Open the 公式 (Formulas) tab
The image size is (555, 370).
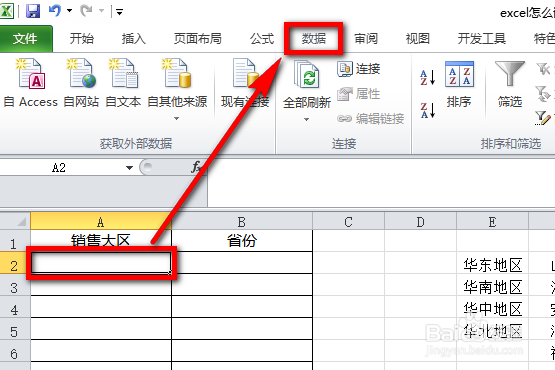click(262, 38)
